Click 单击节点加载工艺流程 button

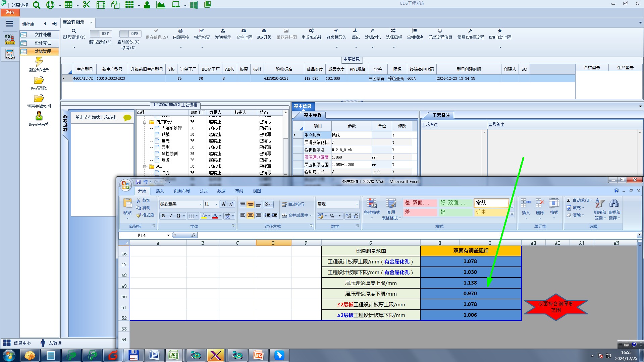pos(96,117)
